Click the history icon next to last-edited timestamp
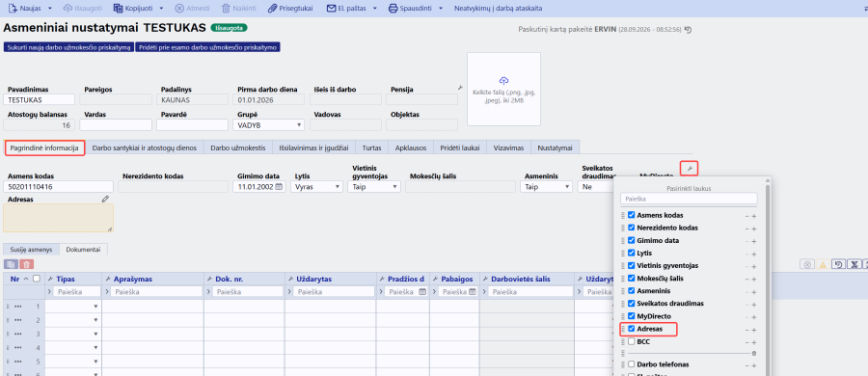The height and width of the screenshot is (376, 868). pyautogui.click(x=688, y=29)
